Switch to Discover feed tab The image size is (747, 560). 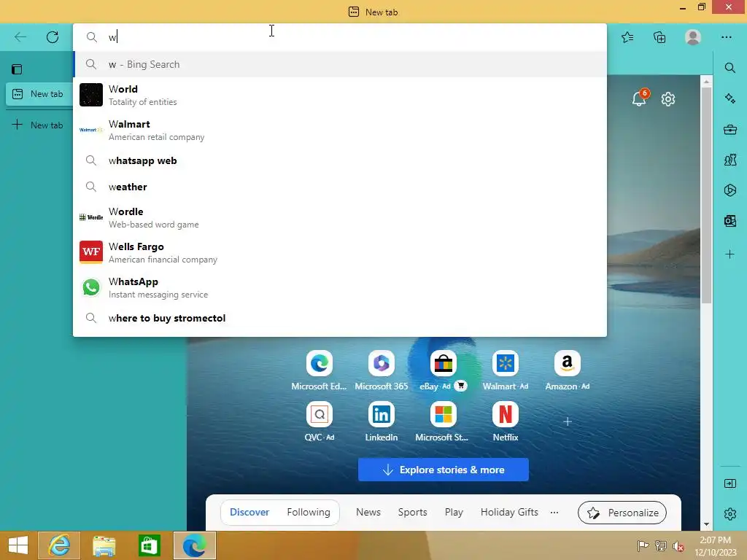point(249,512)
